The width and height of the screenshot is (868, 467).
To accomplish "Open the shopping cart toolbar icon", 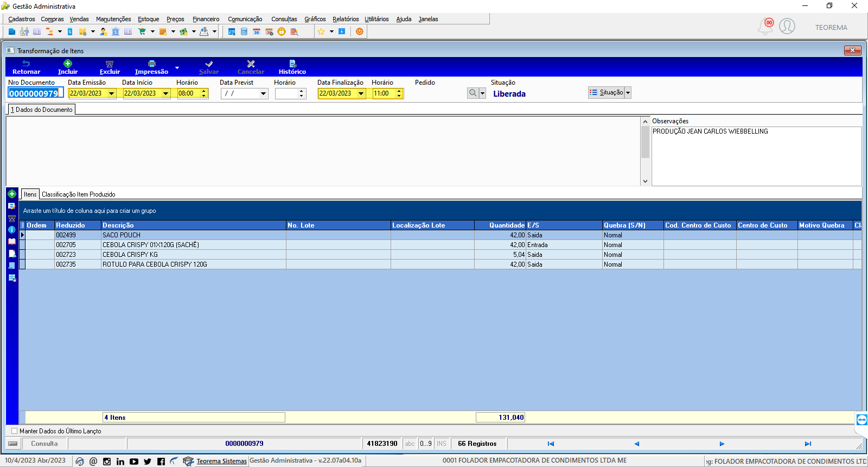I will click(x=142, y=31).
